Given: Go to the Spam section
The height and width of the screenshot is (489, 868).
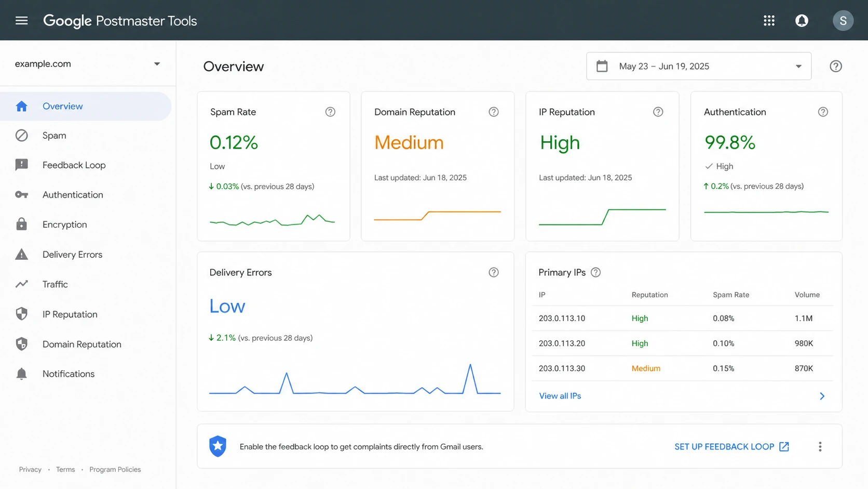Looking at the screenshot, I should point(86,136).
